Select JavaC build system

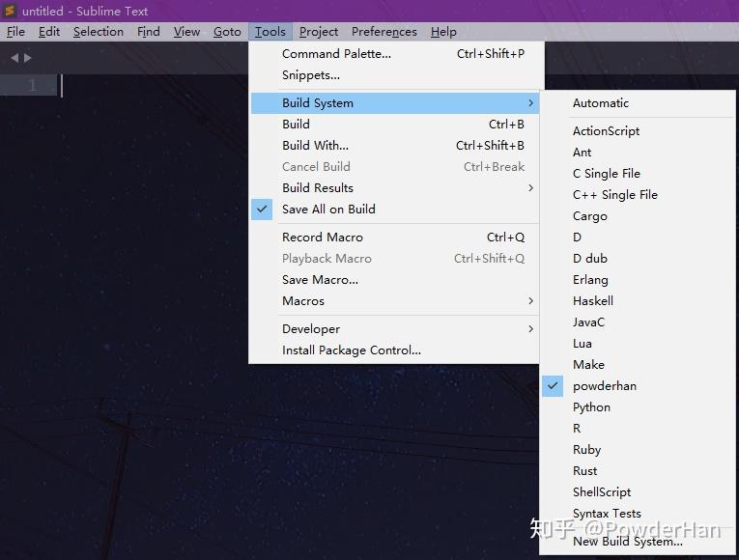[x=638, y=322]
